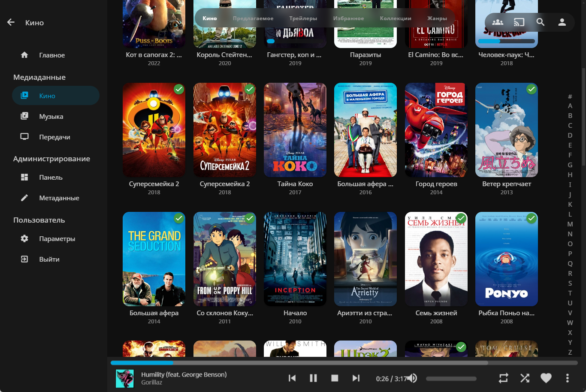Viewport: 586px width, 392px height.
Task: Go back using the arrow icon
Action: (x=11, y=22)
